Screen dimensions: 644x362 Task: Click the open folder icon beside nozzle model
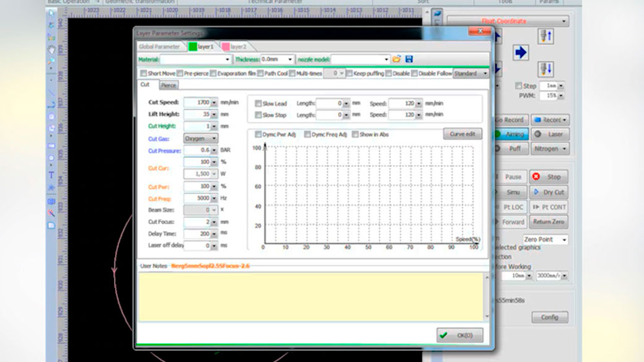(397, 59)
